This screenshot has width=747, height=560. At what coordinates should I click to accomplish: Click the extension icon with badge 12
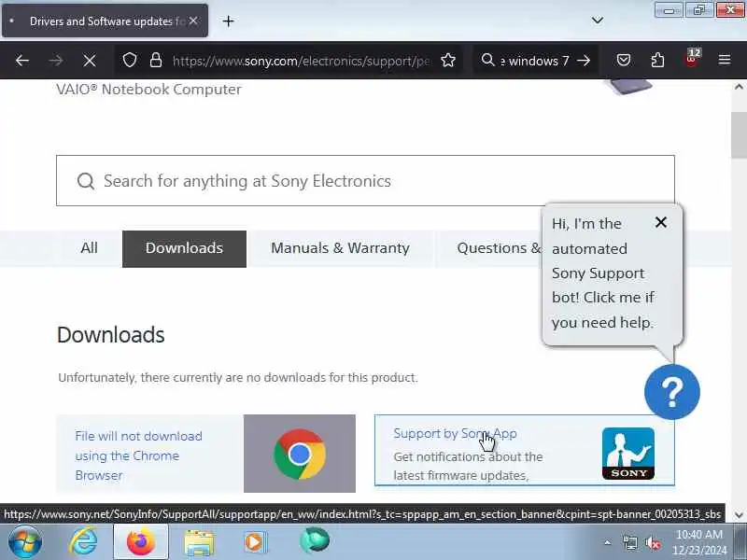coord(692,59)
